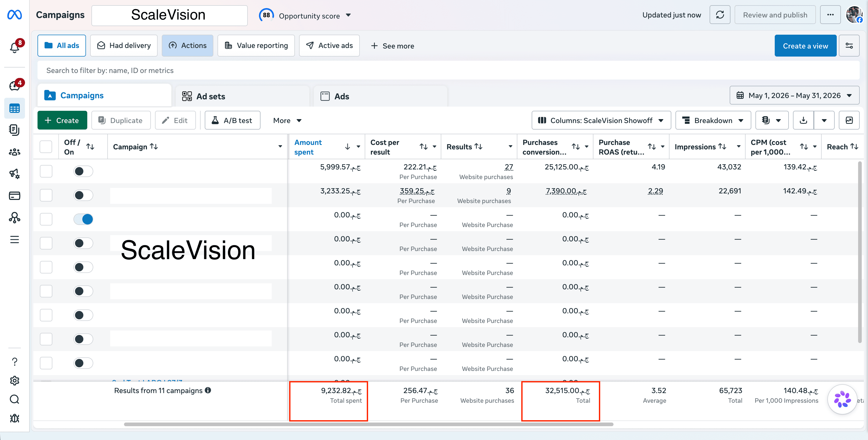The image size is (868, 440).
Task: Click the Duplicate button
Action: pyautogui.click(x=121, y=120)
